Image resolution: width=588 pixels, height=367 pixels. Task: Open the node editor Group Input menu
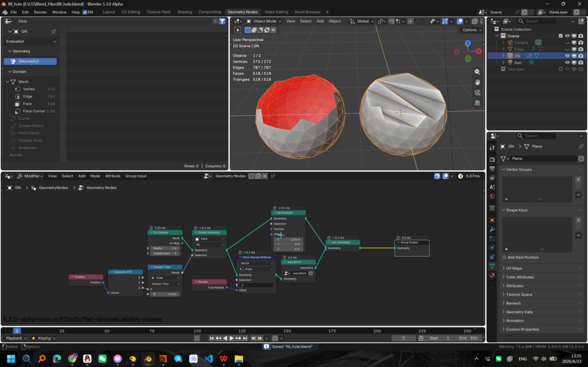[x=136, y=176]
